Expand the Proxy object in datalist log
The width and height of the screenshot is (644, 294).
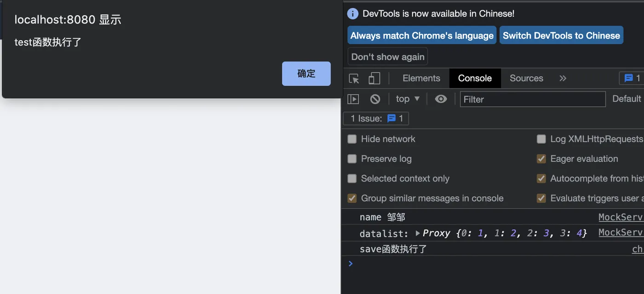[418, 233]
